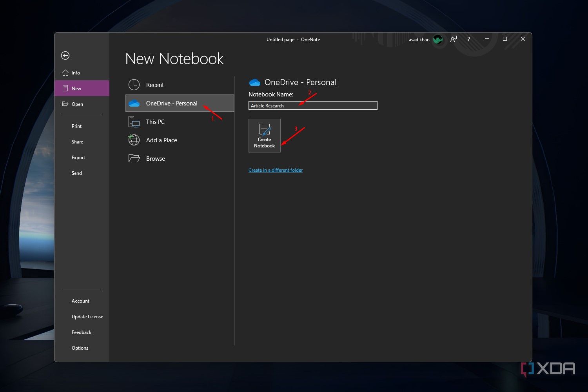
Task: Click the New notebook page icon
Action: click(x=65, y=89)
